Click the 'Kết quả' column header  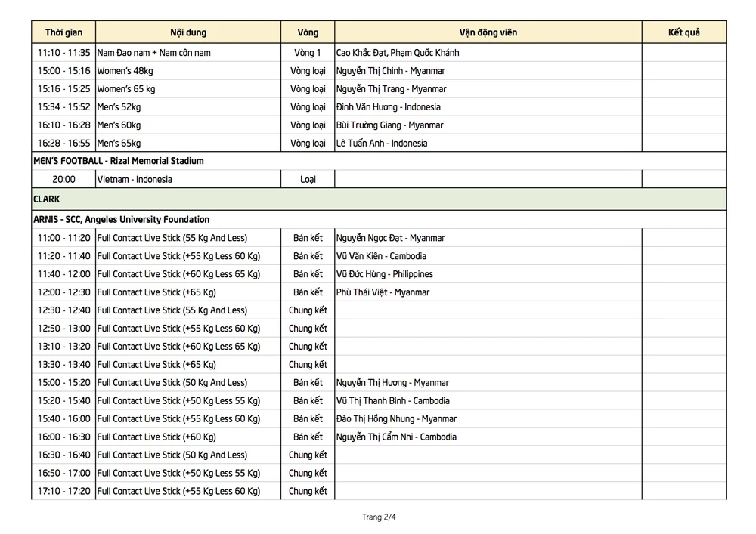pyautogui.click(x=684, y=32)
